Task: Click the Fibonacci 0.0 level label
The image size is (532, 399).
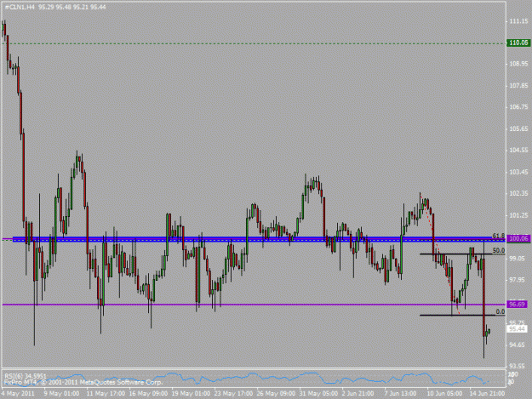Action: tap(501, 311)
